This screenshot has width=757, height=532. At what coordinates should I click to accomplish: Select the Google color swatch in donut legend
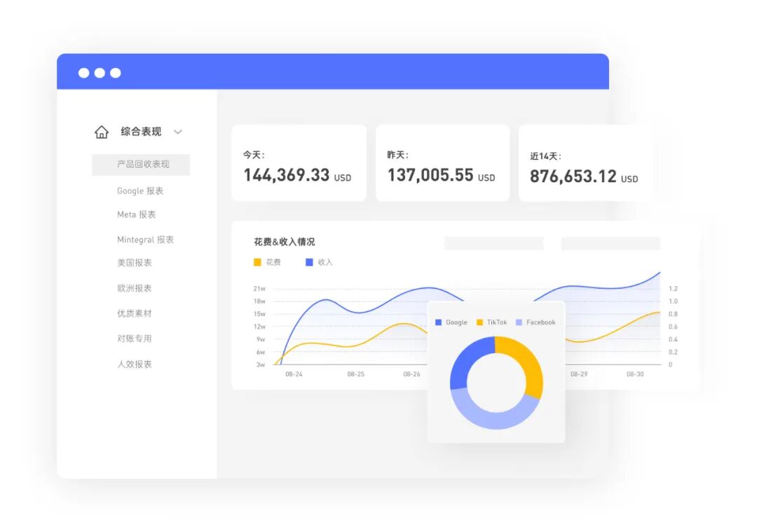(439, 322)
